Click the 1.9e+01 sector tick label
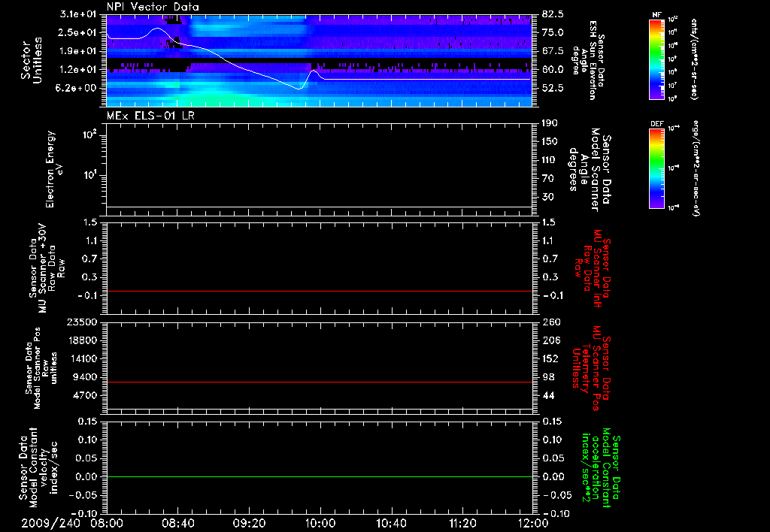Viewport: 770px width, 532px height. [x=78, y=51]
